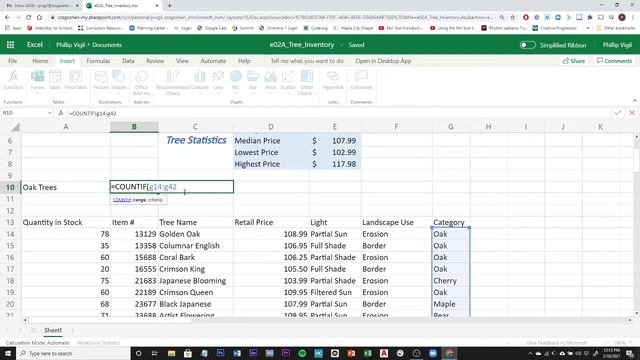Collapse the ribbon with the chevron

coord(635,100)
